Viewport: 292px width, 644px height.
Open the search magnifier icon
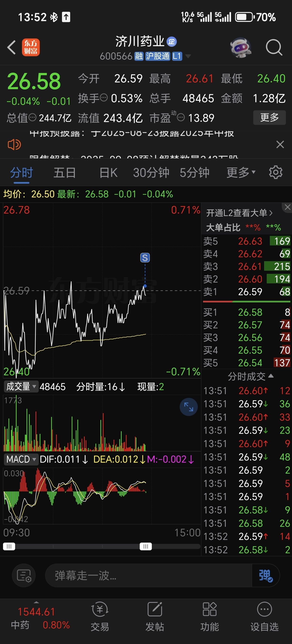coord(274,47)
